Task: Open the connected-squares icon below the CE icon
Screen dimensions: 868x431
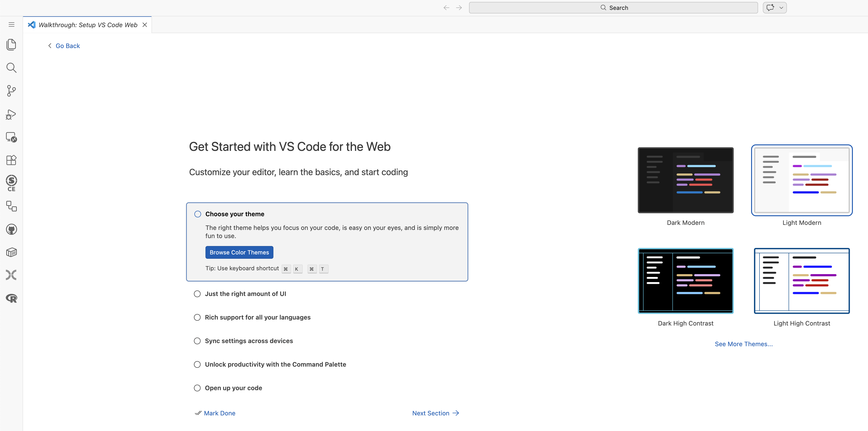Action: pos(12,206)
